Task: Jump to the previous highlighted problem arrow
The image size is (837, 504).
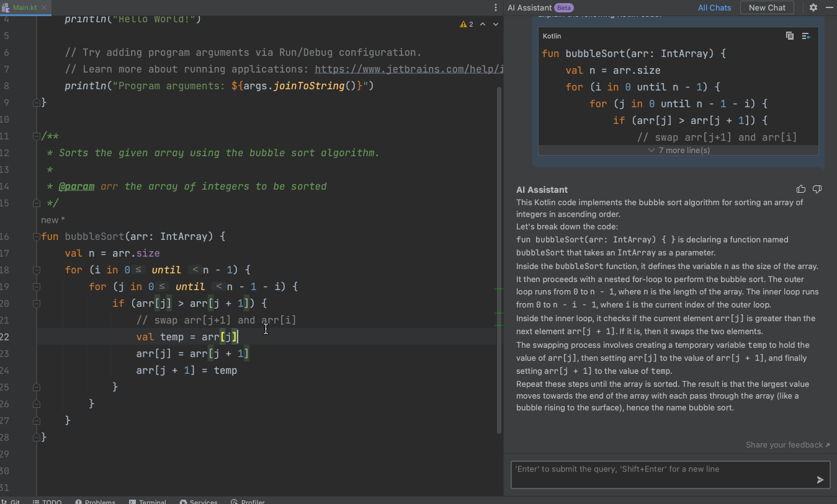Action: click(x=483, y=24)
